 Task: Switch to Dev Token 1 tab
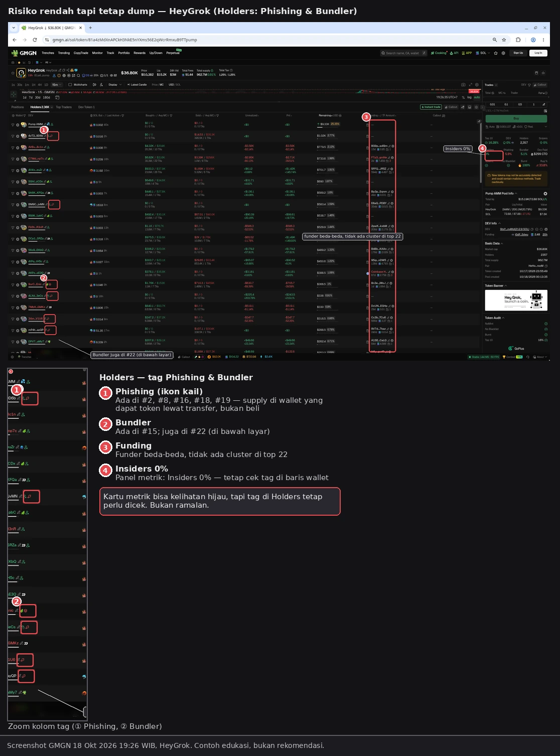pyautogui.click(x=86, y=107)
